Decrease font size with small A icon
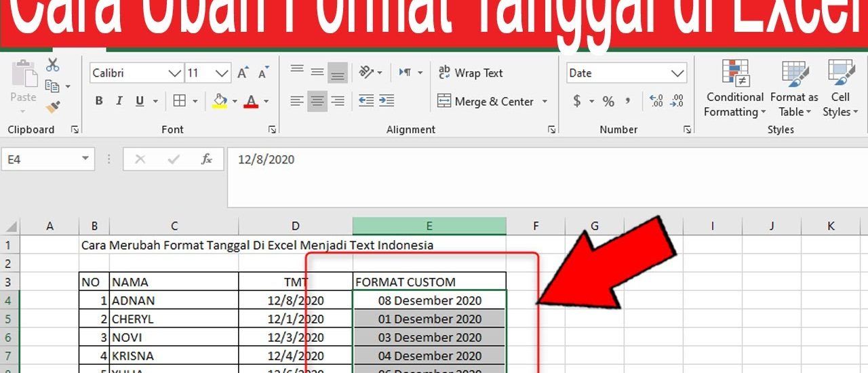The width and height of the screenshot is (868, 373). pyautogui.click(x=263, y=73)
